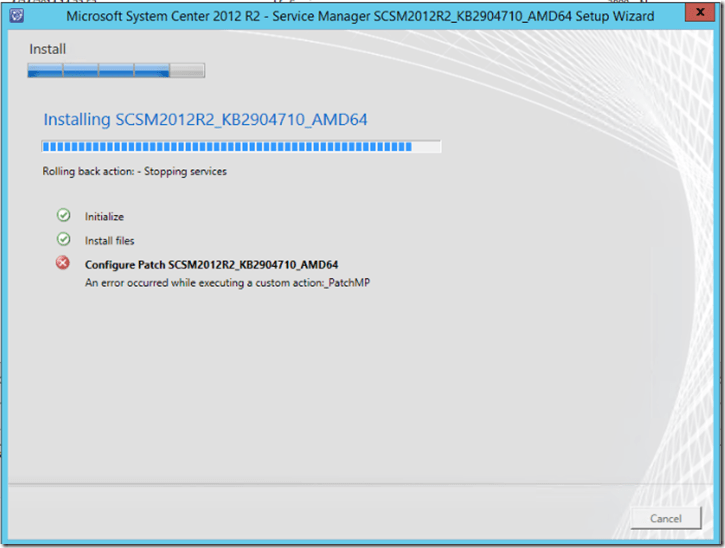Click the second blue wizard step segment
Viewport: 725px width, 548px height.
81,70
